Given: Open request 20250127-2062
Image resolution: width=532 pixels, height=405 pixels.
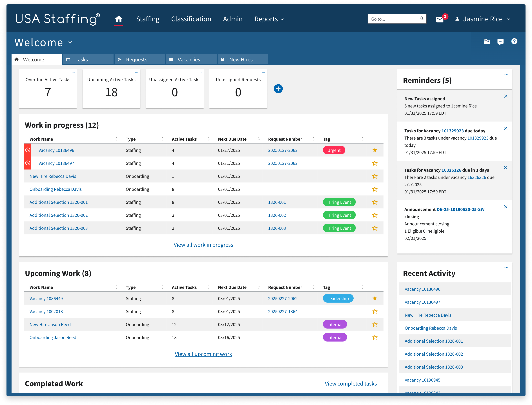Looking at the screenshot, I should [x=283, y=150].
